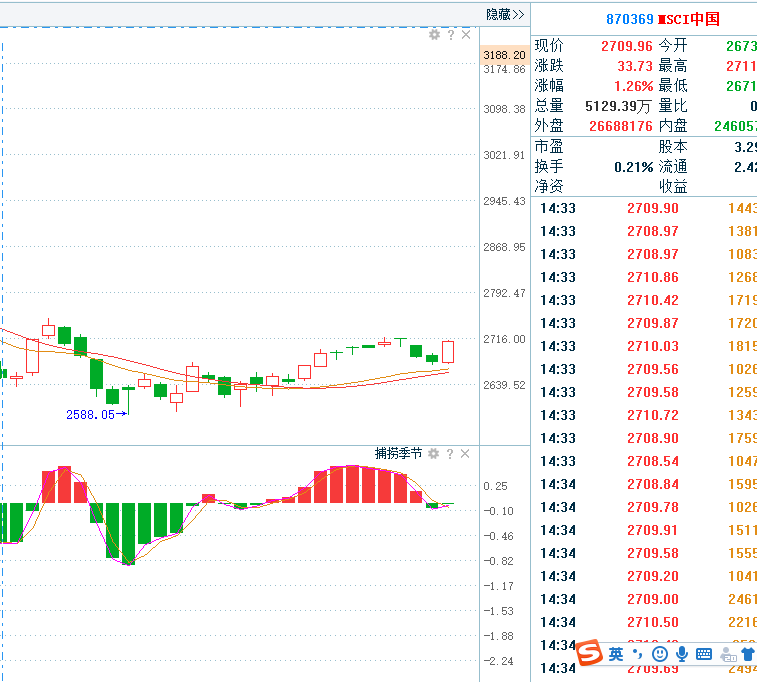
Task: Open help for 捕捞季节 indicator
Action: click(450, 454)
